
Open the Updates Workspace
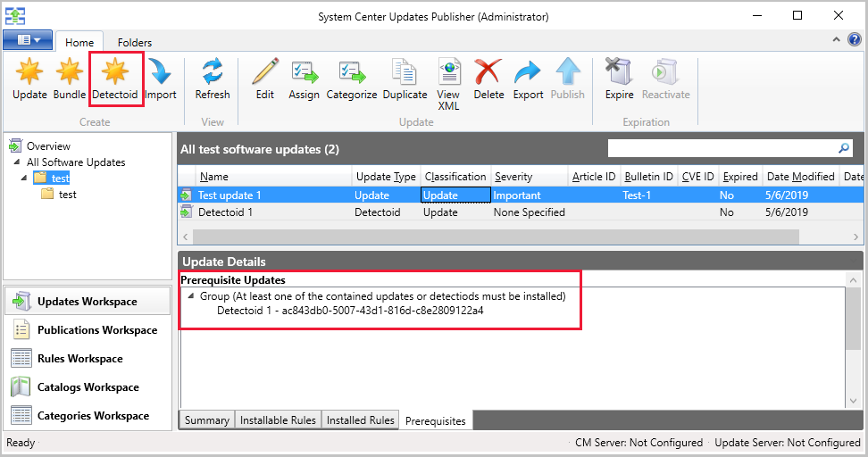coord(88,301)
